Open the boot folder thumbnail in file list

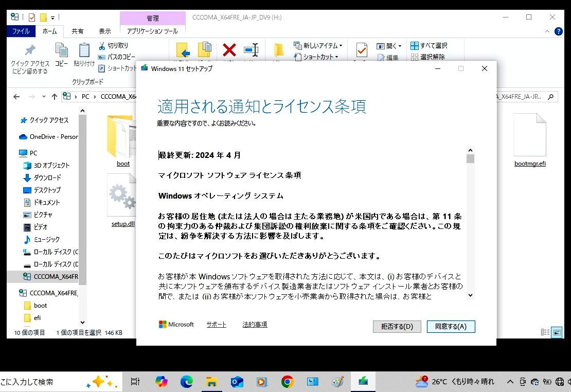[x=121, y=136]
